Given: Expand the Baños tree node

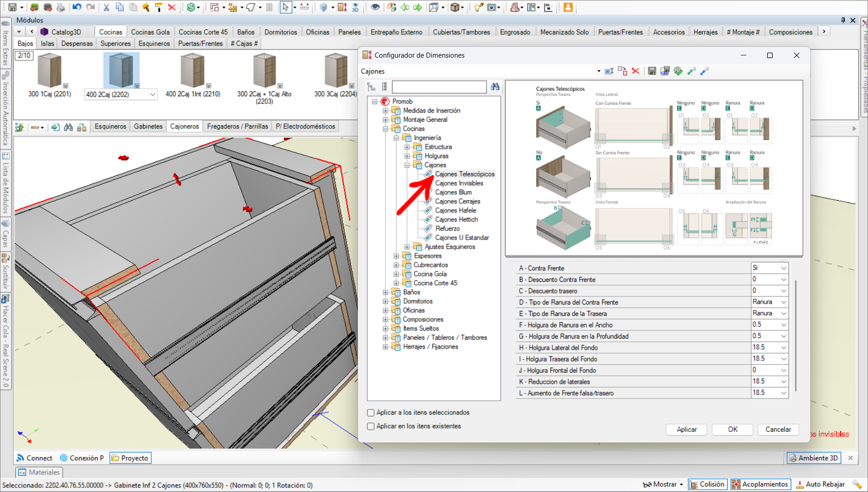Looking at the screenshot, I should point(385,292).
